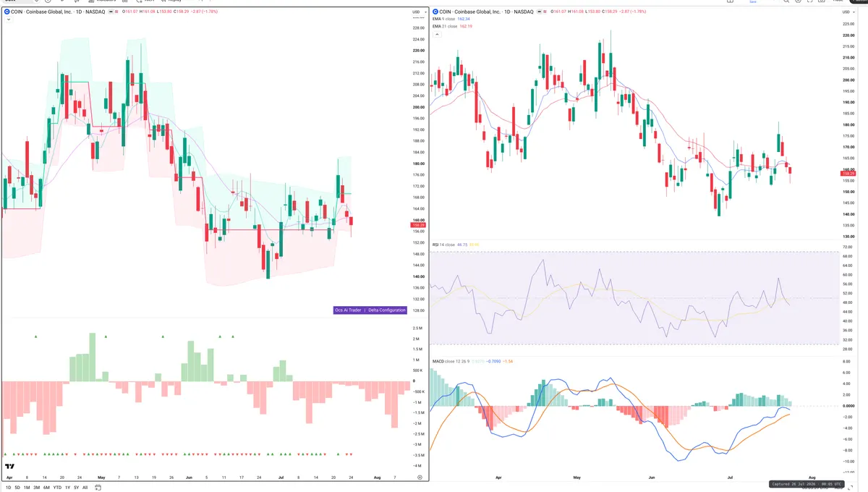Click the 2.5 M label on volume-delta scale
This screenshot has height=492, width=868.
click(417, 328)
